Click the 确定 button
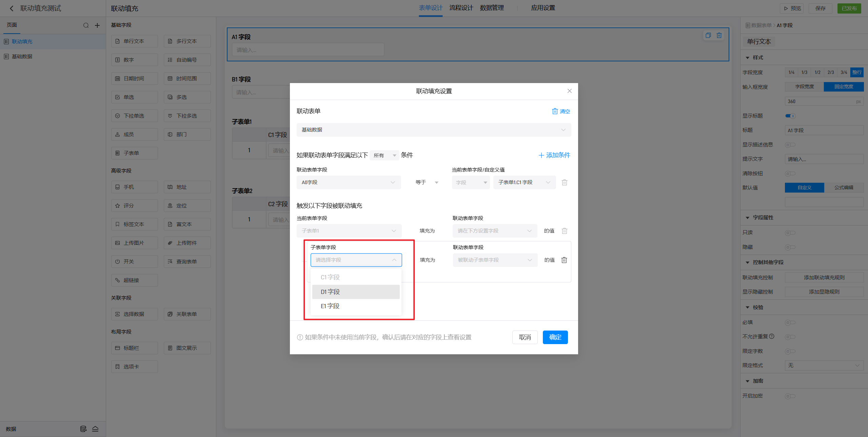This screenshot has height=437, width=868. coord(555,337)
